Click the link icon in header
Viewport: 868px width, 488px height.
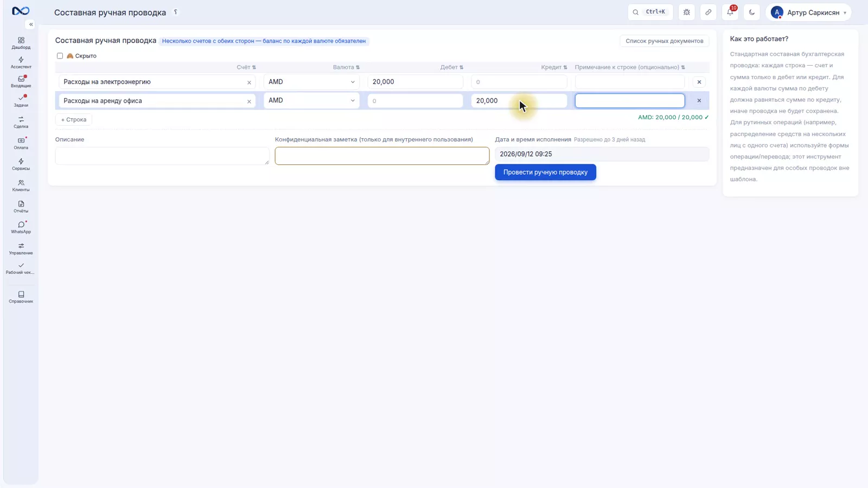click(x=709, y=12)
